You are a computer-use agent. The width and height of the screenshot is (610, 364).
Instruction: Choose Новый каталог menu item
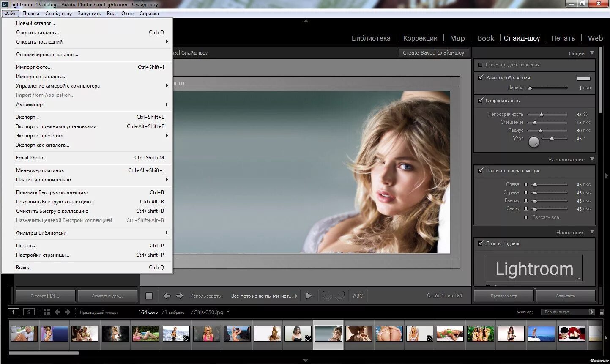coord(87,23)
